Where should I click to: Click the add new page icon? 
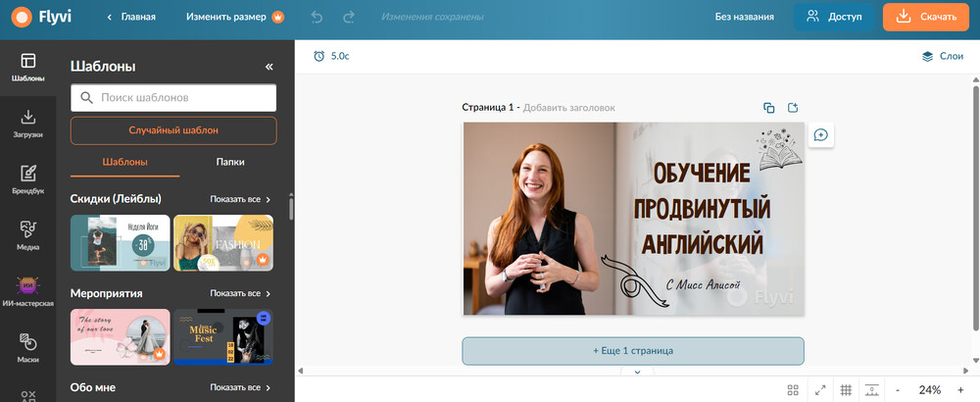pyautogui.click(x=793, y=108)
